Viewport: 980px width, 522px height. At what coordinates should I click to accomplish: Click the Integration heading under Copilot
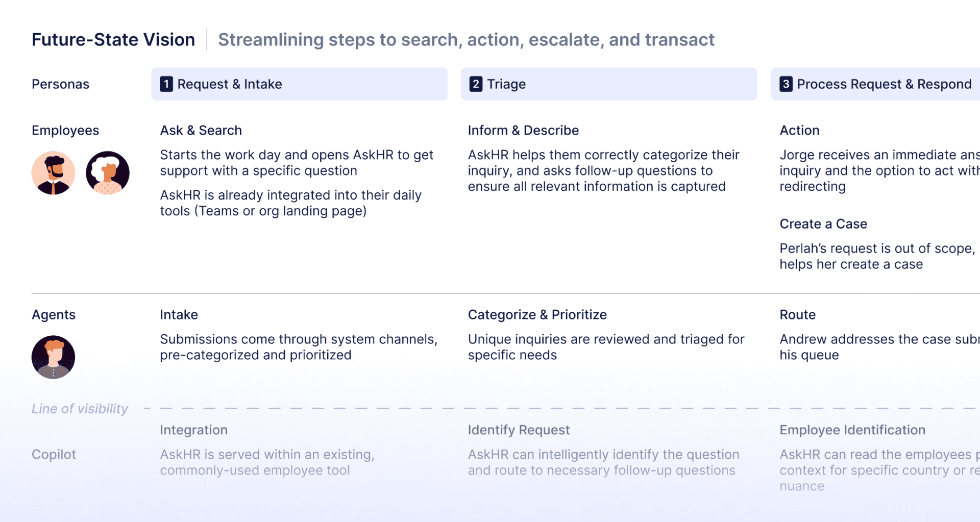click(194, 430)
